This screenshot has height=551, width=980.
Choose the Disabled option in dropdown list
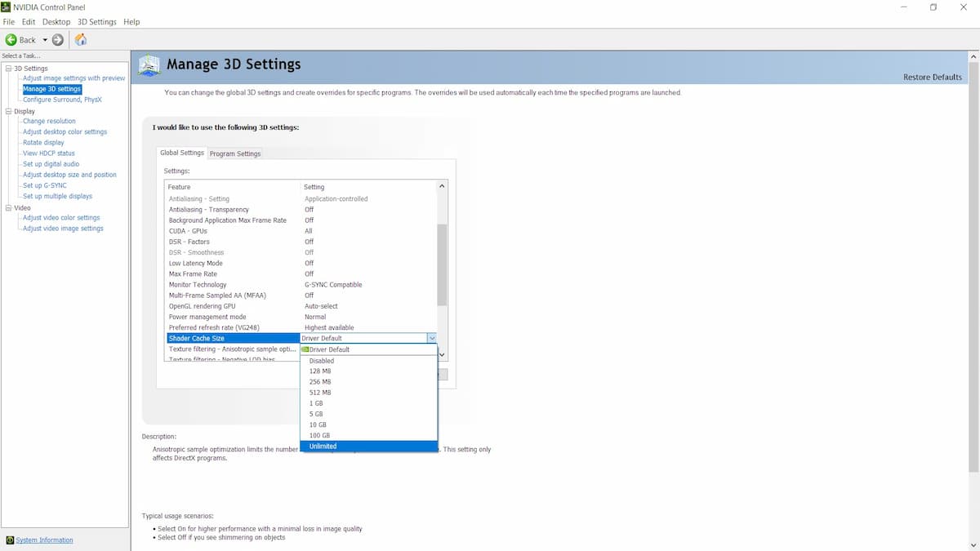pyautogui.click(x=368, y=361)
